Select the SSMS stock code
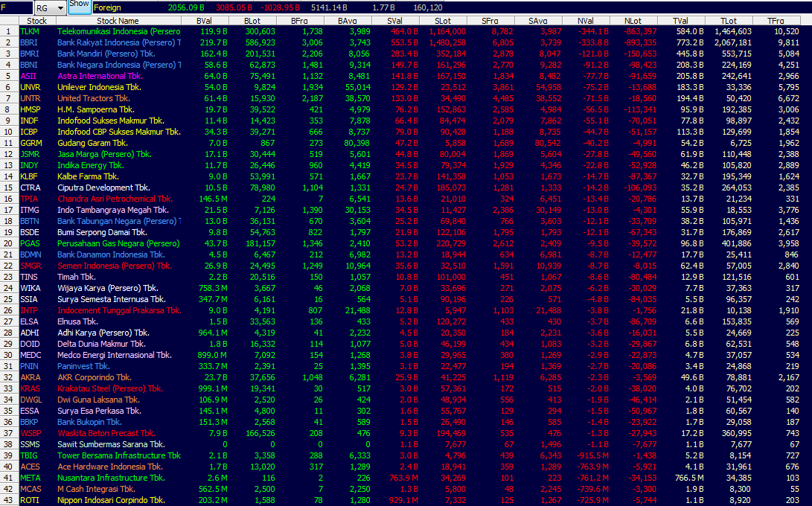This screenshot has width=812, height=506. click(x=30, y=444)
